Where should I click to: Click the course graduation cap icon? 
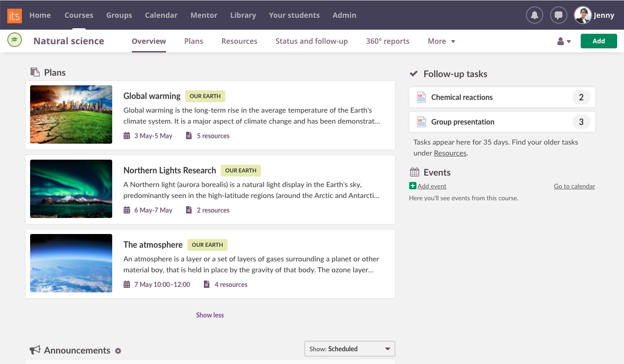pyautogui.click(x=14, y=40)
